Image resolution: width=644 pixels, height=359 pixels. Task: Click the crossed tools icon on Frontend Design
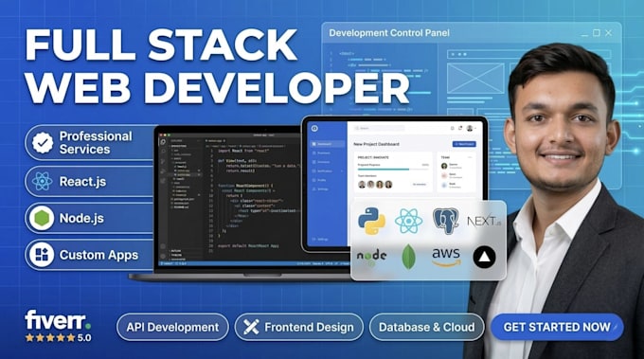coord(251,327)
